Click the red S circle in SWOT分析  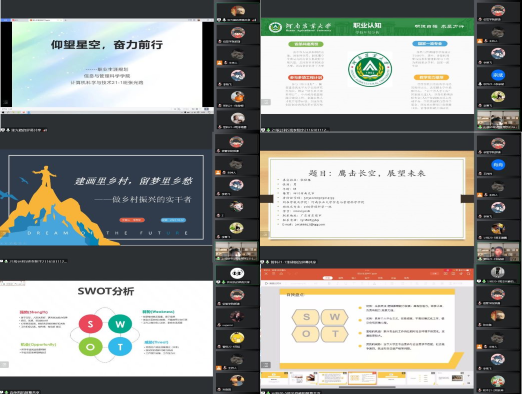click(x=90, y=324)
